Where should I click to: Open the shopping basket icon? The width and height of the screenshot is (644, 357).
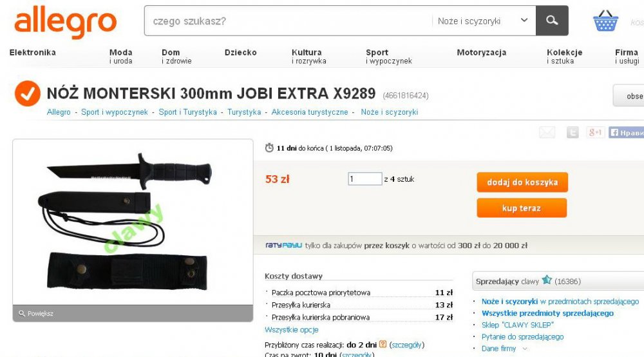pyautogui.click(x=605, y=21)
